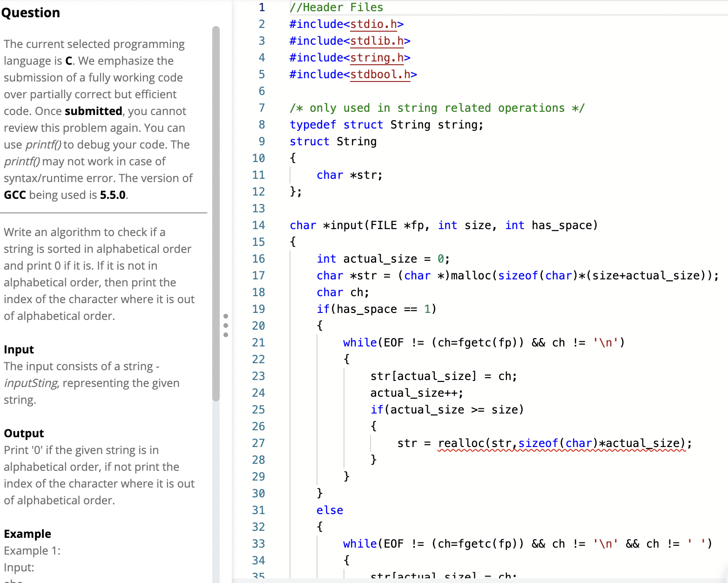Click the 'Example 1:' text
Viewport: 728px width, 583px height.
(32, 551)
